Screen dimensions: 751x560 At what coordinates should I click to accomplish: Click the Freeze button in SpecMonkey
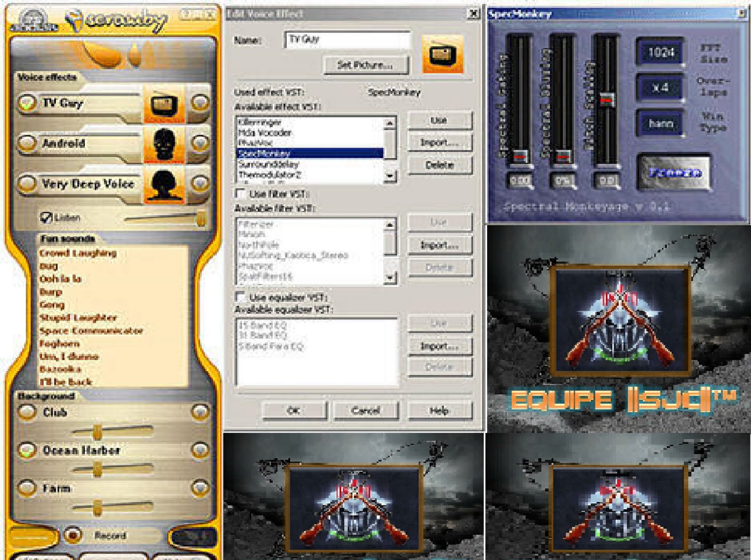coord(674,173)
